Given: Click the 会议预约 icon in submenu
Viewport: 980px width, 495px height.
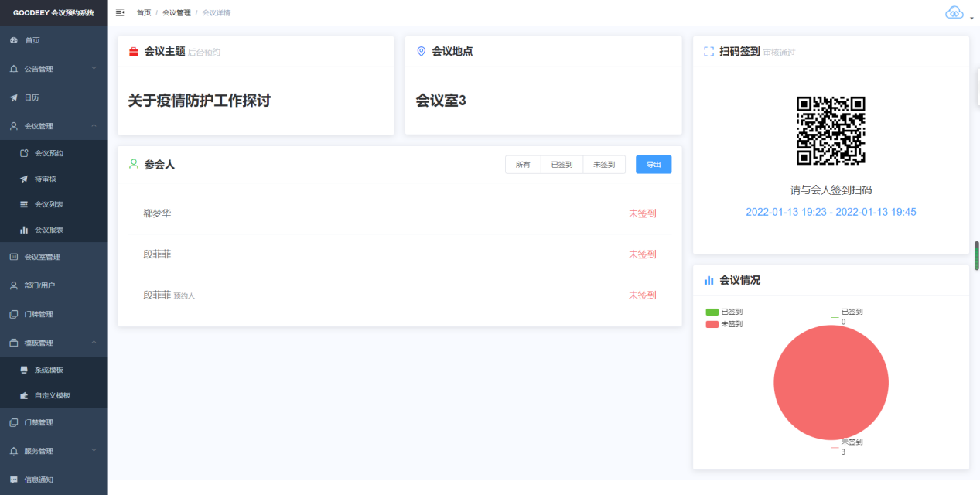Looking at the screenshot, I should (x=24, y=153).
